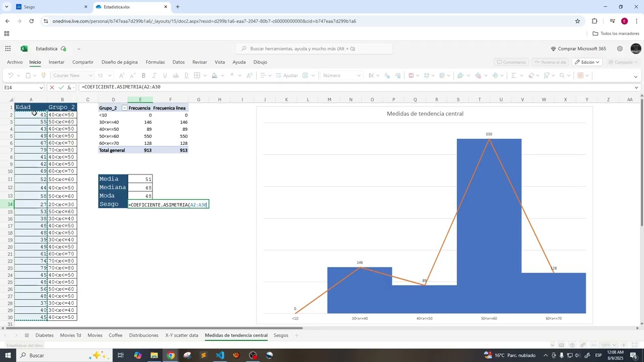This screenshot has width=644, height=362.
Task: Click the increase decimals icon
Action: pos(397,75)
